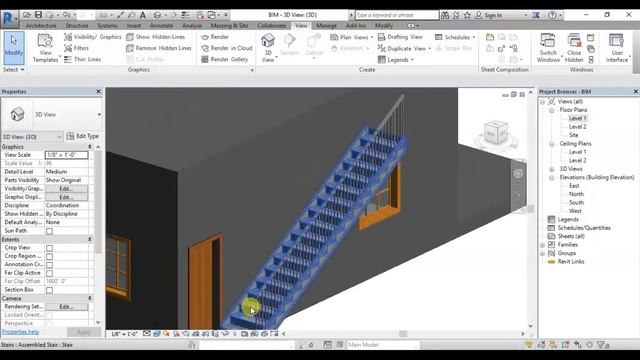Click the Edit Type button

pos(82,136)
